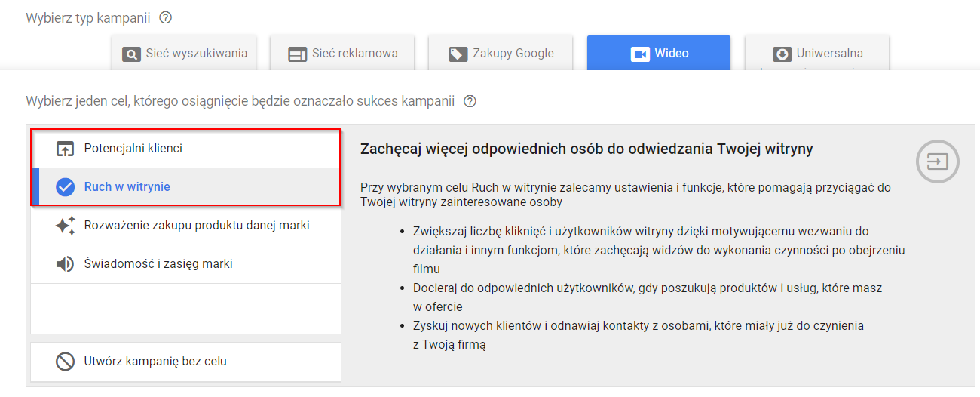Image resolution: width=980 pixels, height=397 pixels.
Task: Choose Rozważenie zakupu produktu danej marki
Action: [x=185, y=226]
